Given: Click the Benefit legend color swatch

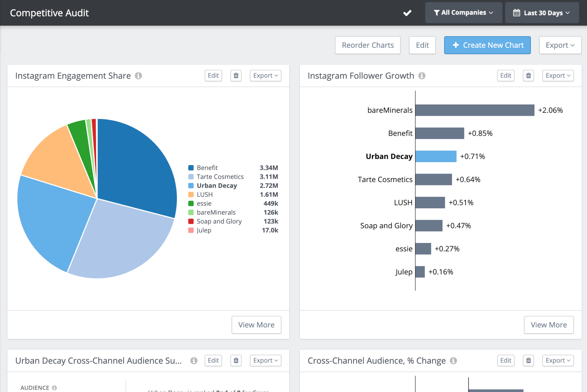Looking at the screenshot, I should [191, 168].
